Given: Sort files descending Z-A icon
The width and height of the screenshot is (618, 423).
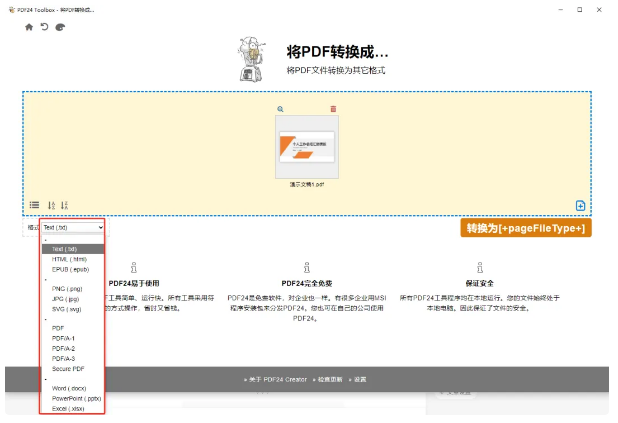Looking at the screenshot, I should (x=64, y=205).
